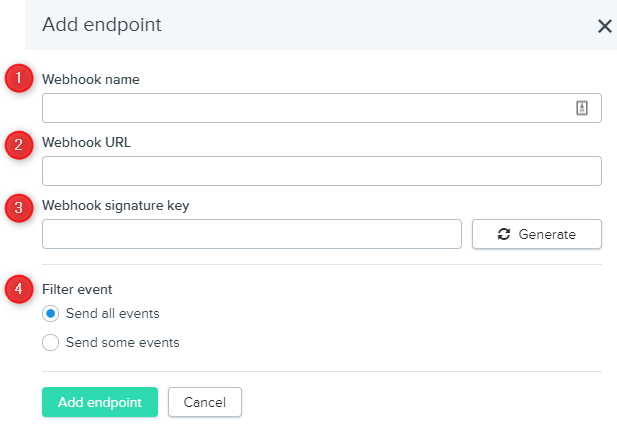The image size is (617, 448).
Task: Click the contact card icon in Webhook name field
Action: [582, 108]
